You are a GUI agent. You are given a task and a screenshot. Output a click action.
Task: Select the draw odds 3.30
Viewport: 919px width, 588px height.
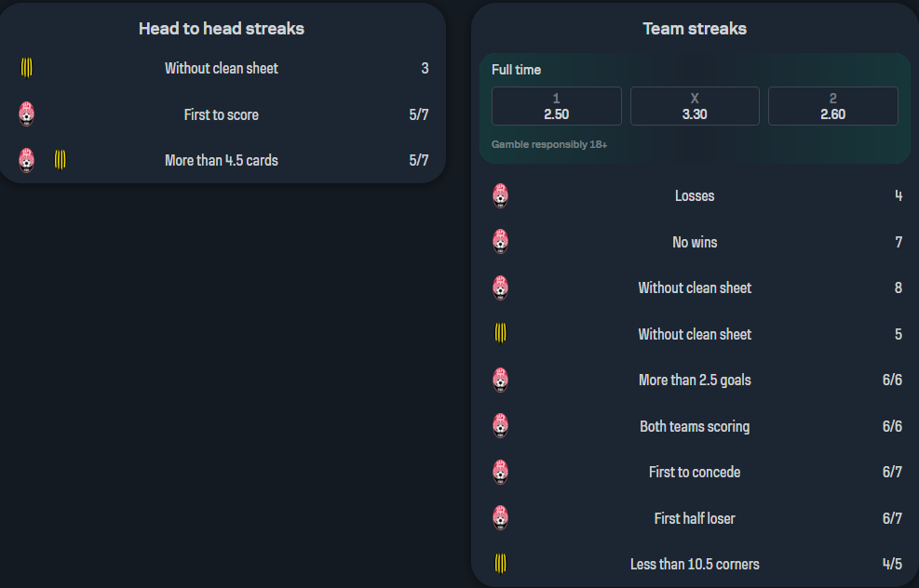[695, 106]
